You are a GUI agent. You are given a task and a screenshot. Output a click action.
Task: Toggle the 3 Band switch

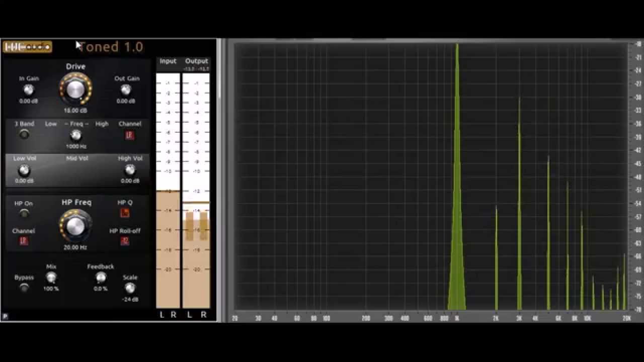point(24,134)
